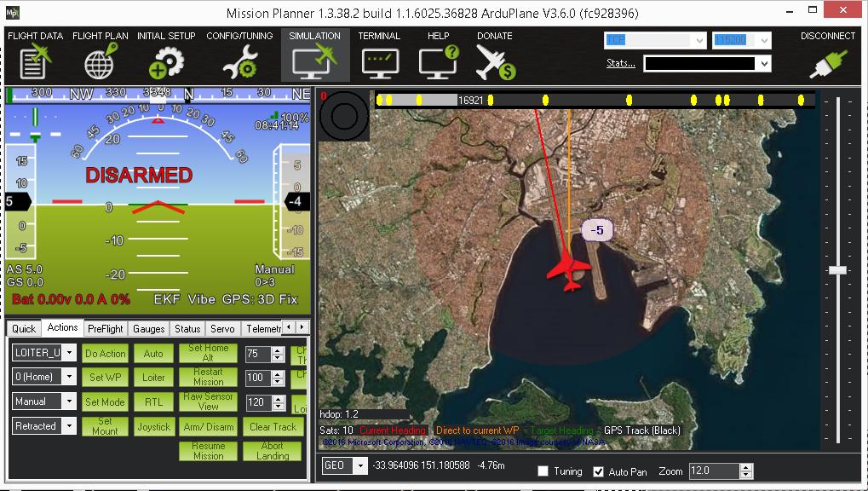Click the Zoom value field showing 12.0
Image resolution: width=868 pixels, height=491 pixels.
[712, 471]
